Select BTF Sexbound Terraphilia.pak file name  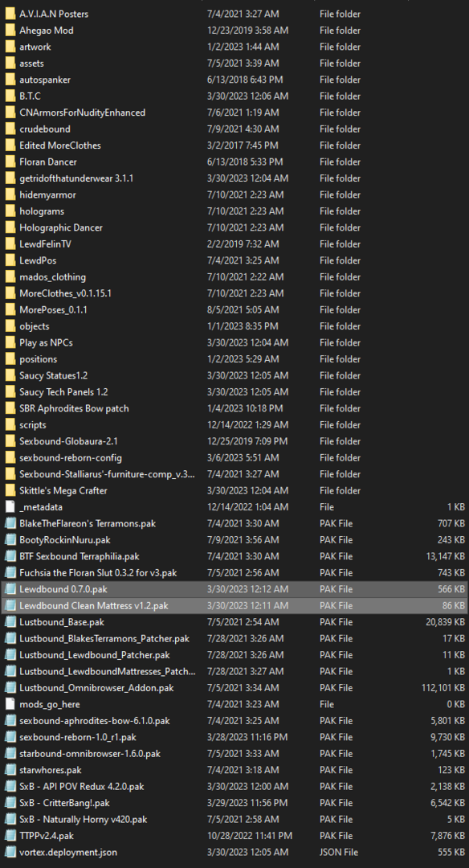tap(79, 556)
